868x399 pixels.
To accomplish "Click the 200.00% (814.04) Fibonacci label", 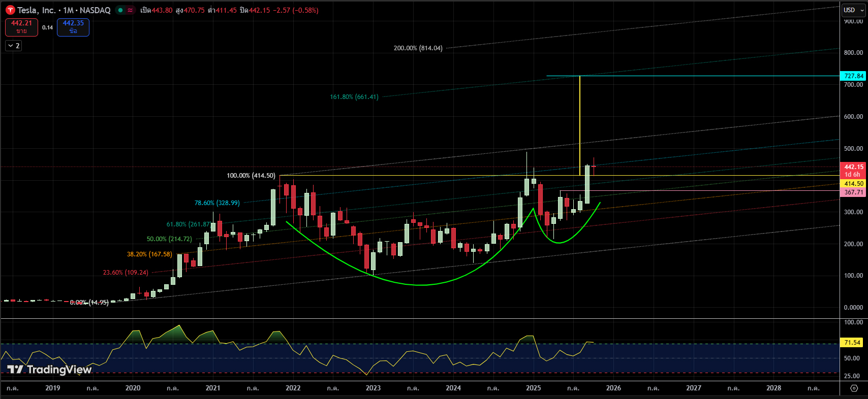I will click(418, 48).
